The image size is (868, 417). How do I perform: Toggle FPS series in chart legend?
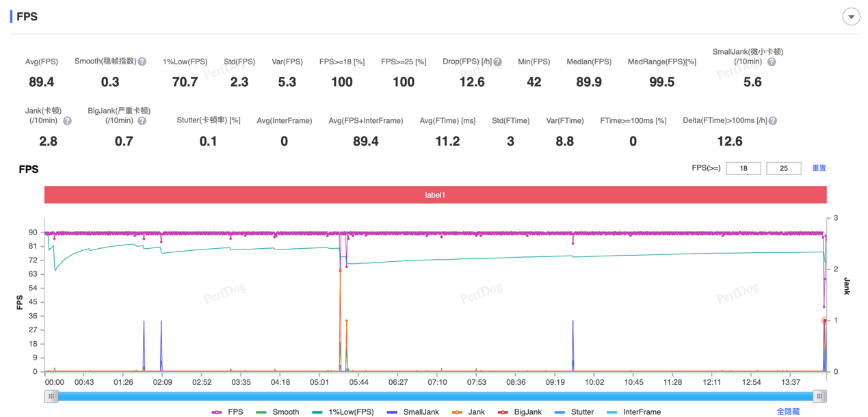(228, 412)
